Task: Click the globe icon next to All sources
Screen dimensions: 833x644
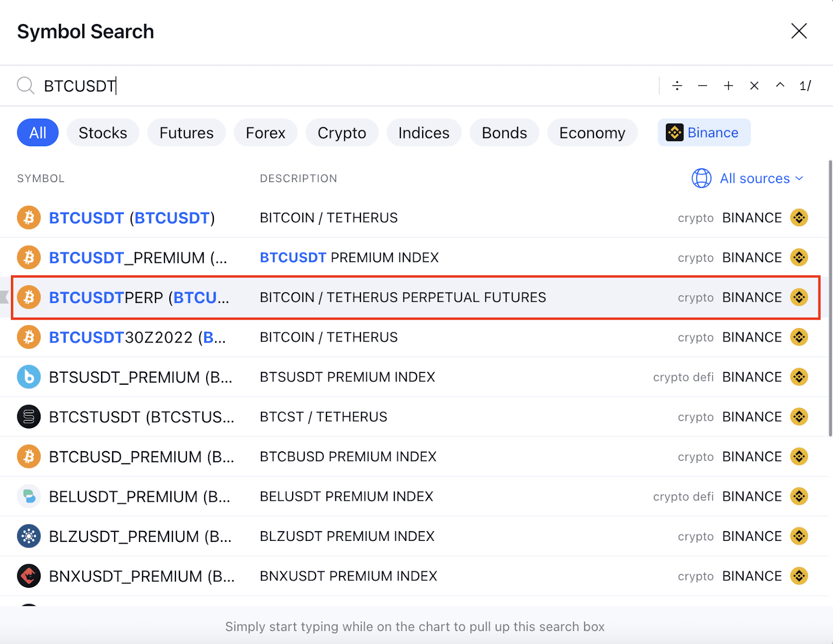Action: [701, 178]
